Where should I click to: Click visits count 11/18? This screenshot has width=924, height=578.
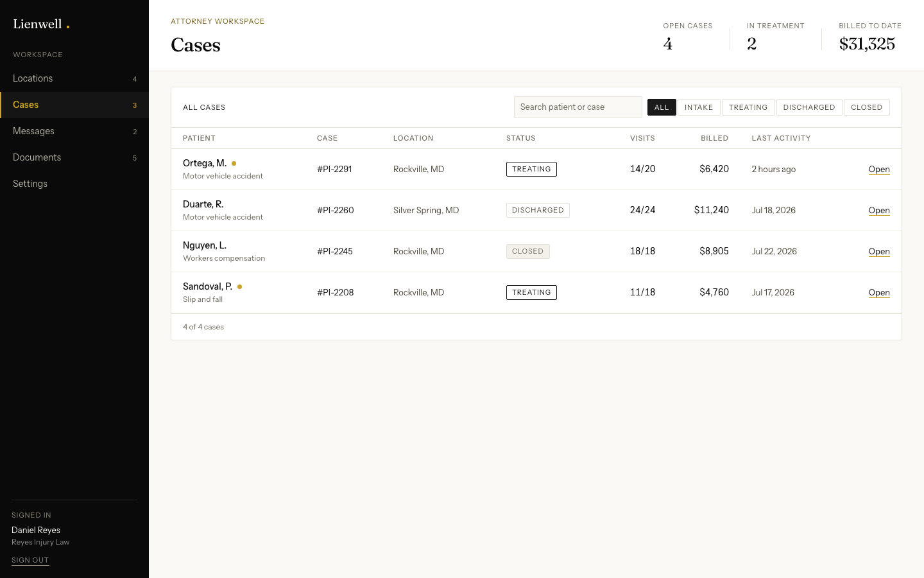pyautogui.click(x=642, y=292)
